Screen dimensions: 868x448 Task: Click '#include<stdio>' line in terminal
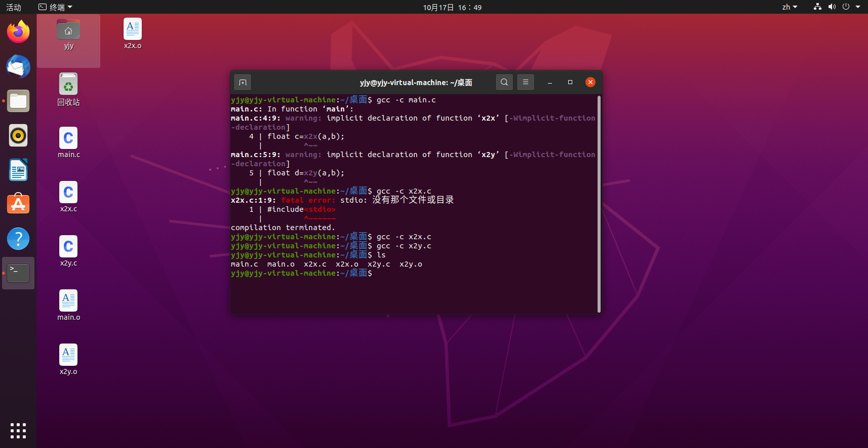pyautogui.click(x=301, y=209)
